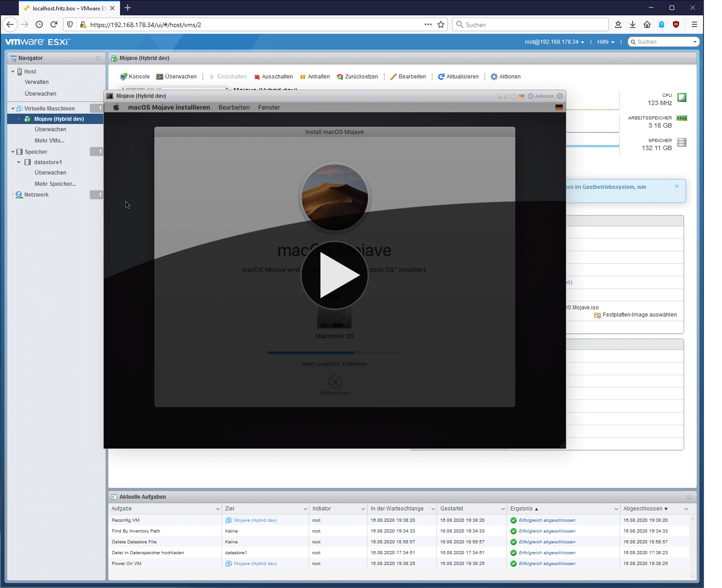Click the large video play button

pos(334,275)
